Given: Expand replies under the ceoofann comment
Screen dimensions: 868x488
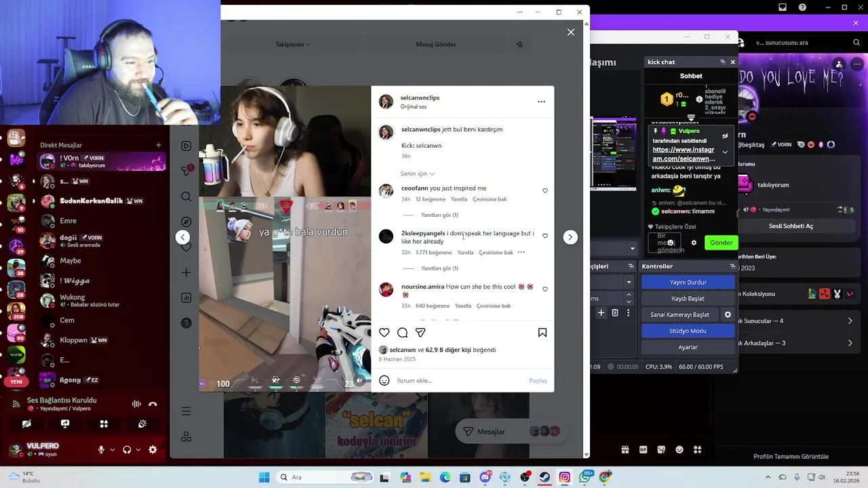Looking at the screenshot, I should (x=439, y=215).
